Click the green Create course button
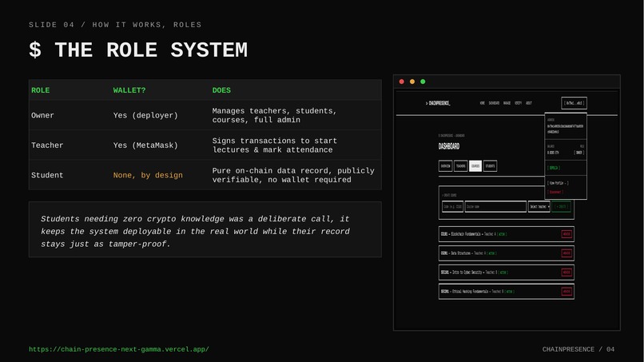This screenshot has width=644, height=362. pos(562,207)
